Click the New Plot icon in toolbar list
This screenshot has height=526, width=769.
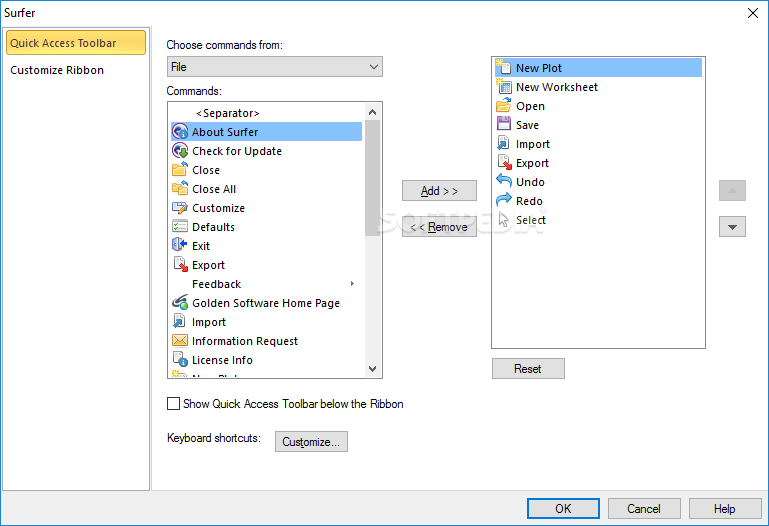[x=503, y=67]
